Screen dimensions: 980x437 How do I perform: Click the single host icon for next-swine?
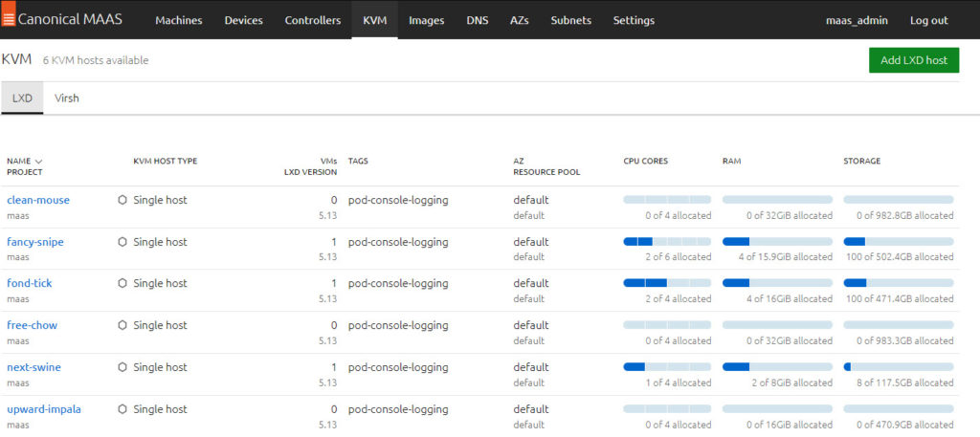point(122,367)
